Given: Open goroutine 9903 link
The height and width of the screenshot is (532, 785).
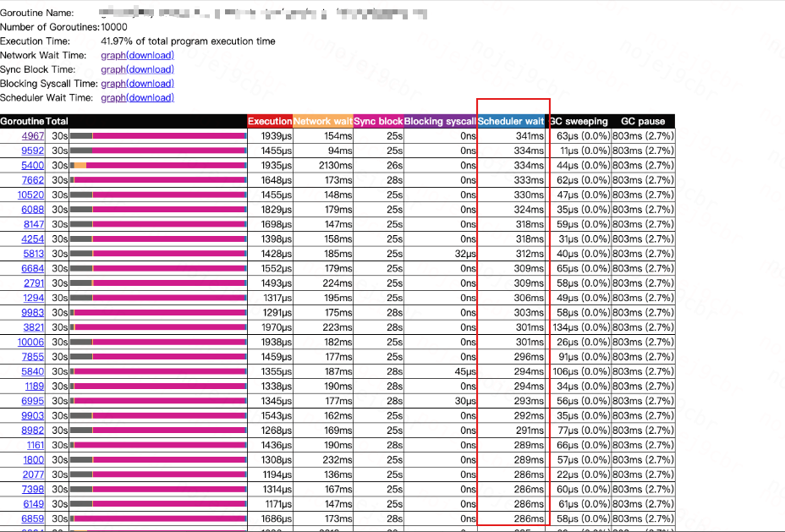Looking at the screenshot, I should 33,416.
